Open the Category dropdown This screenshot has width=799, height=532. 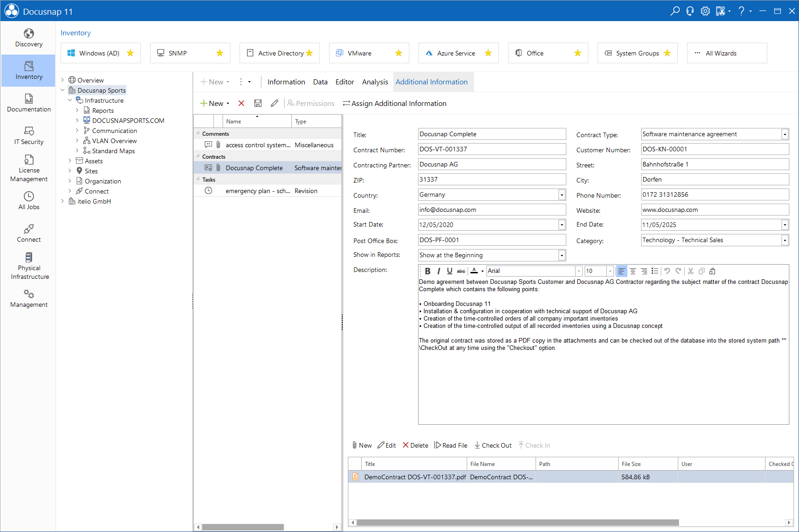click(x=785, y=240)
